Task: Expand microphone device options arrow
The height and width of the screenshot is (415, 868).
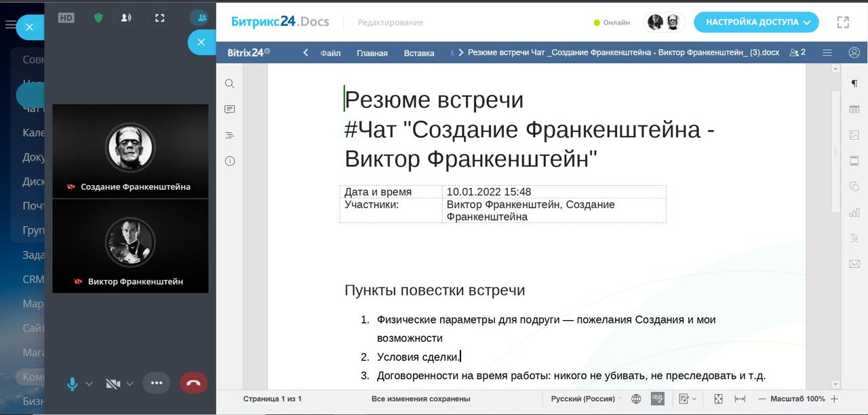Action: (89, 384)
